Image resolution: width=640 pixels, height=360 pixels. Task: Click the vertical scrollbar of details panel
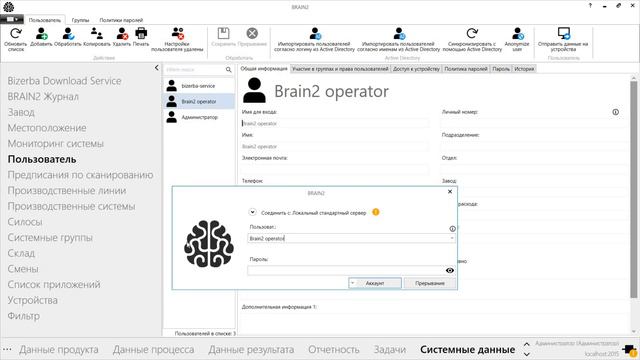tap(633, 190)
